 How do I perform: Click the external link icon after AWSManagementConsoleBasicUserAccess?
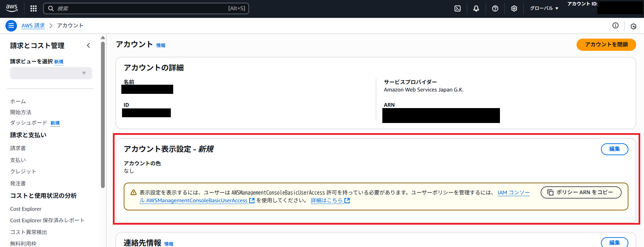252,201
